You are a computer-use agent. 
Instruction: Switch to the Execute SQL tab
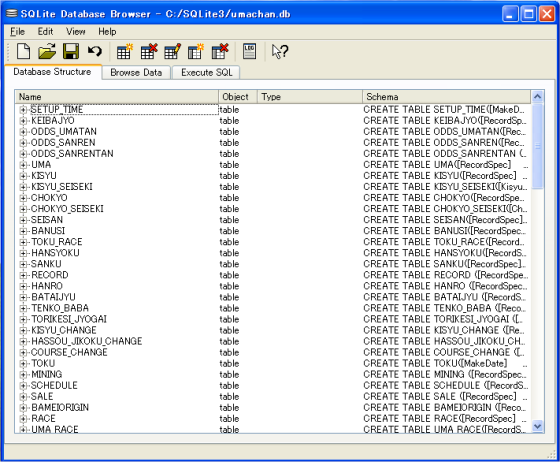pyautogui.click(x=206, y=72)
